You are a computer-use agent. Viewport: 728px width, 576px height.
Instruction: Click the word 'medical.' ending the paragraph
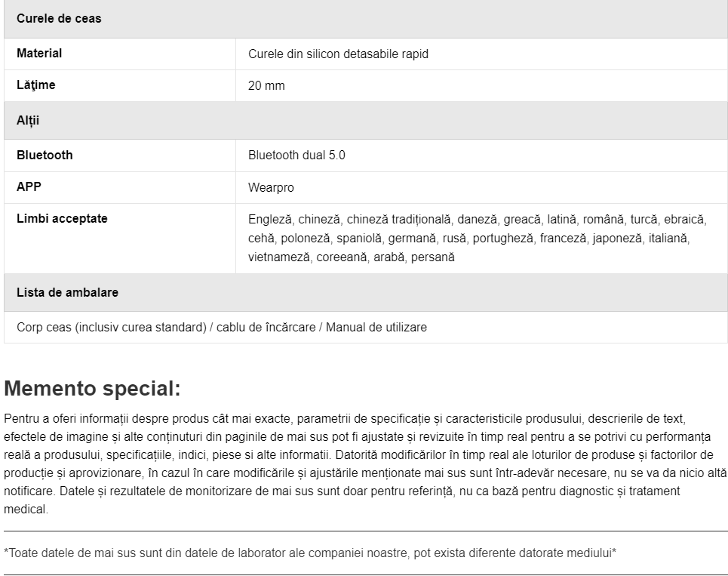26,510
